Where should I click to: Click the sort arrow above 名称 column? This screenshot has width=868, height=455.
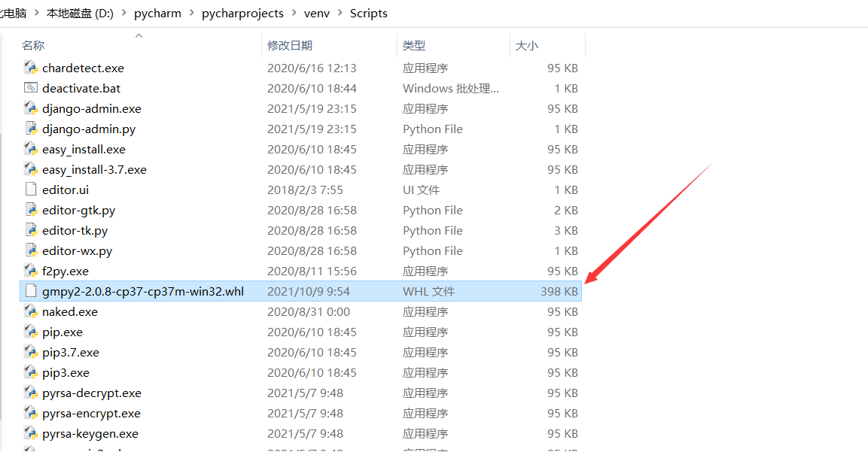click(x=139, y=35)
